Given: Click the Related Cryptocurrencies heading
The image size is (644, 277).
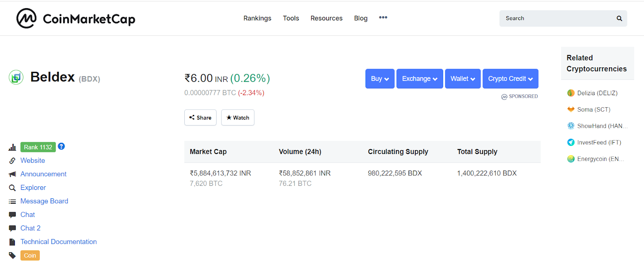Looking at the screenshot, I should (597, 63).
